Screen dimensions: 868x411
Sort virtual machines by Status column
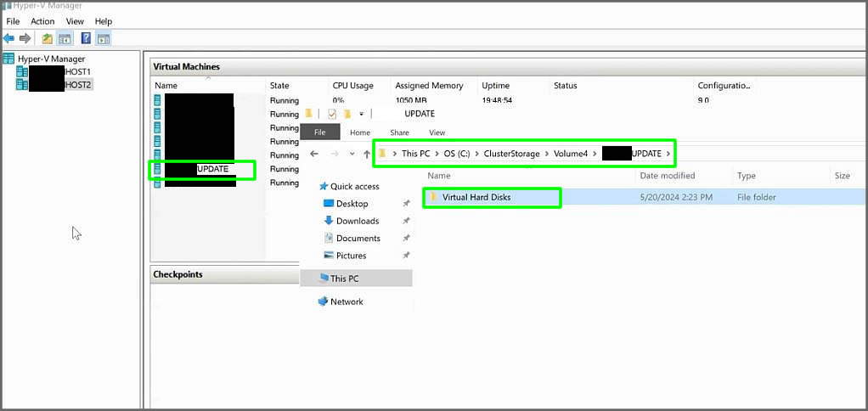[565, 86]
